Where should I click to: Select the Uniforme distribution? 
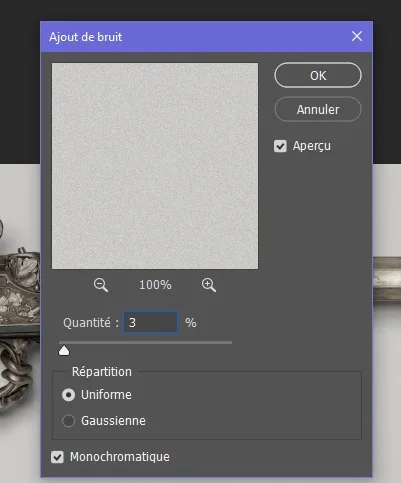click(x=68, y=395)
